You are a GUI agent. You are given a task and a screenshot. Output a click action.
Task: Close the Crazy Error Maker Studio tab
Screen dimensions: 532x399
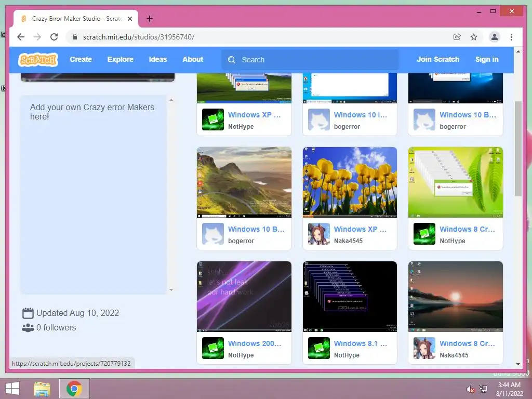130,19
